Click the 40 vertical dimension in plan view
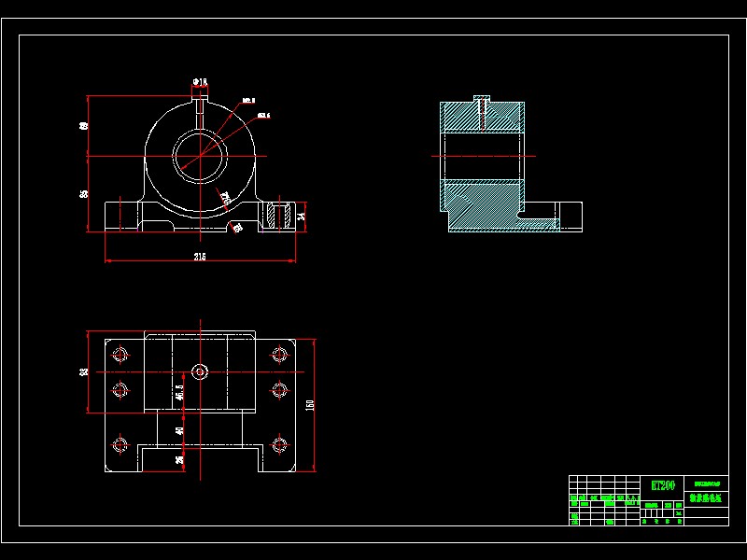 point(179,430)
